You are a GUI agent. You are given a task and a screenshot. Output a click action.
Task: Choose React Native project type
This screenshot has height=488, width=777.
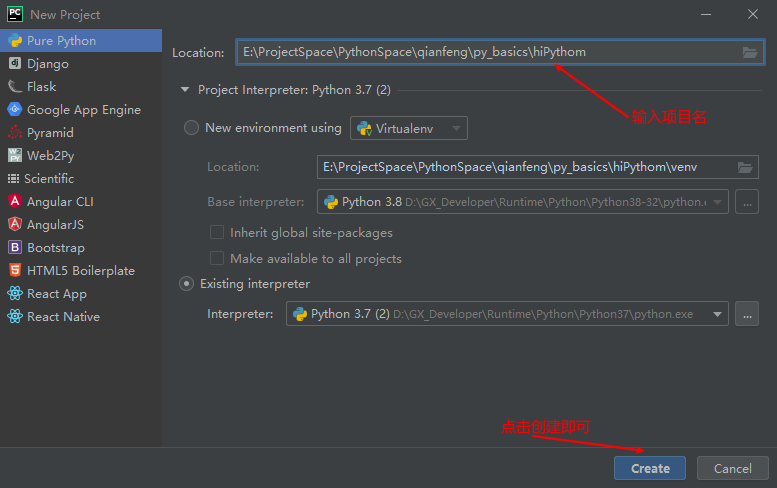pyautogui.click(x=81, y=316)
